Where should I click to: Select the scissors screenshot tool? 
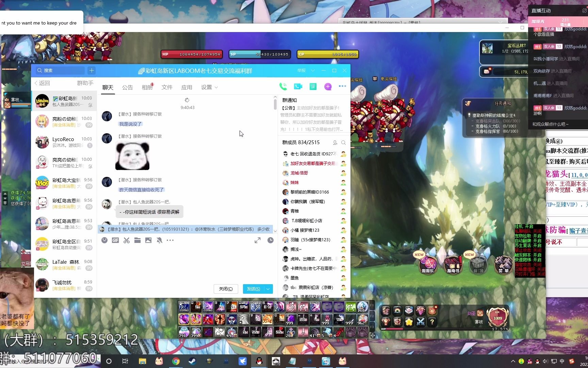tap(127, 240)
